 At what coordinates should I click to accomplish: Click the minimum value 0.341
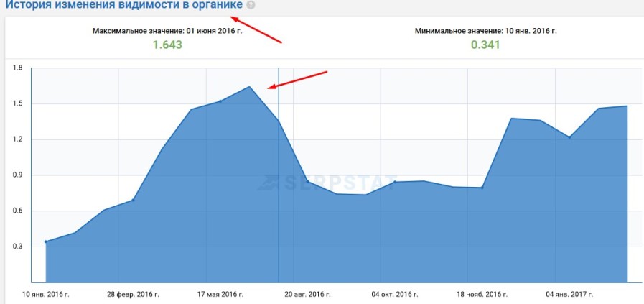tap(485, 45)
